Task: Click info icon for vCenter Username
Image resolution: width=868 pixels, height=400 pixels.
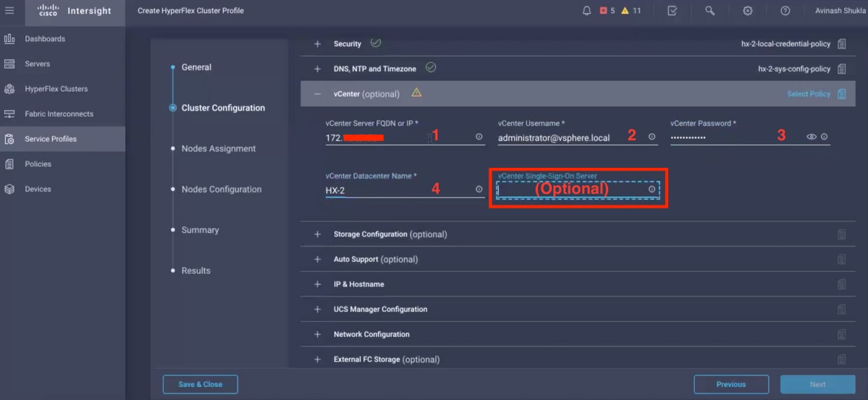Action: click(x=652, y=137)
